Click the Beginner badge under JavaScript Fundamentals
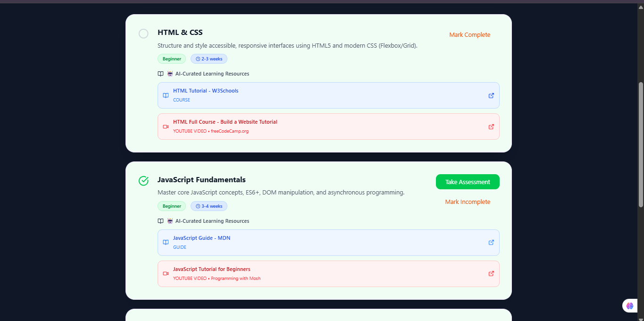Image resolution: width=644 pixels, height=321 pixels. tap(172, 206)
